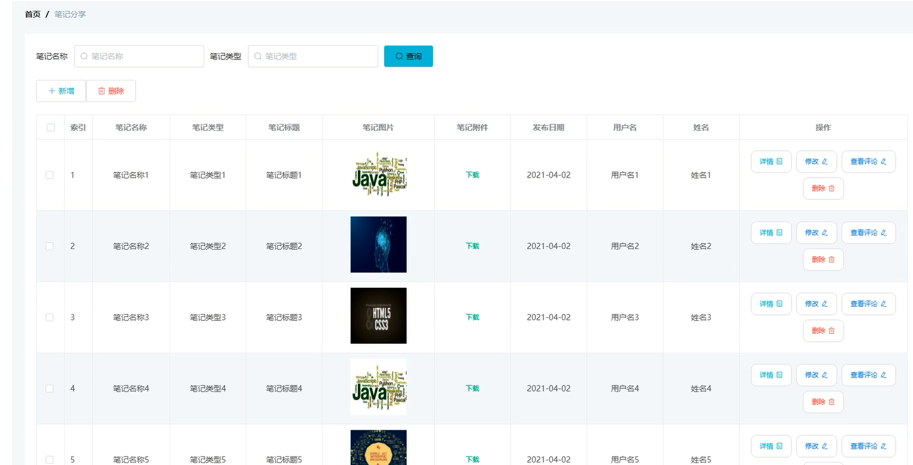Click the 2021-04-02 date in row 1
Image resolution: width=913 pixels, height=465 pixels.
click(548, 175)
